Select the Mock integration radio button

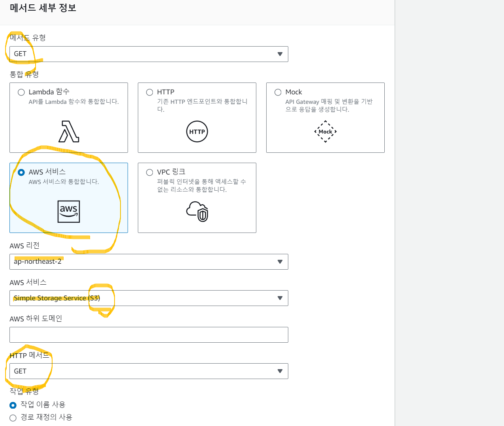coord(278,92)
